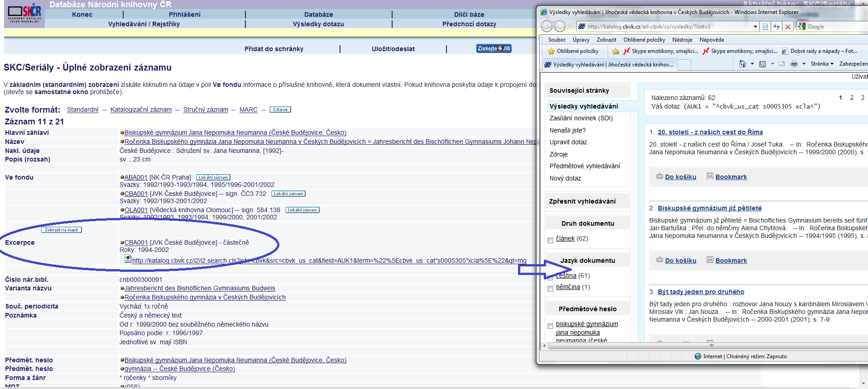Screen dimensions: 868x389
Task: Open dropdown arrow next to Print icon
Action: click(804, 64)
